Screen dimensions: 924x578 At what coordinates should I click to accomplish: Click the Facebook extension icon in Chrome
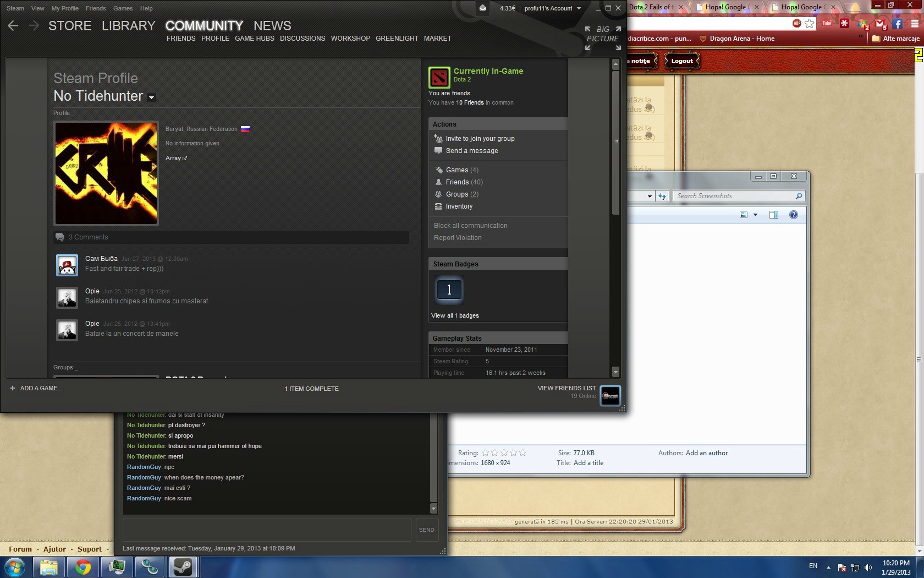898,23
